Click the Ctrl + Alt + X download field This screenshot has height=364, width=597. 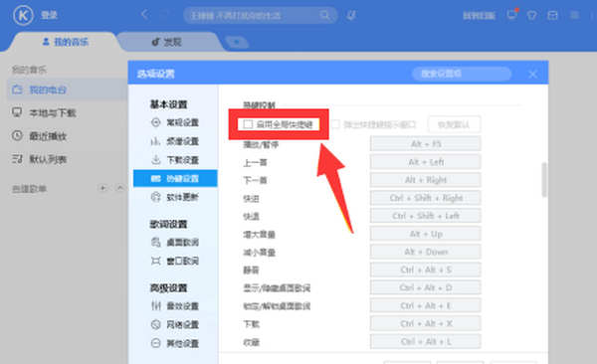425,323
